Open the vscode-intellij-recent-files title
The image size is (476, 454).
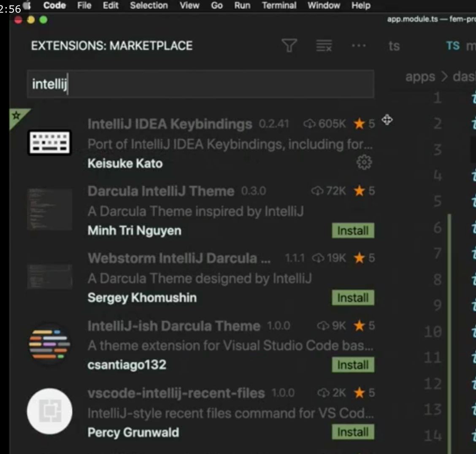click(176, 393)
